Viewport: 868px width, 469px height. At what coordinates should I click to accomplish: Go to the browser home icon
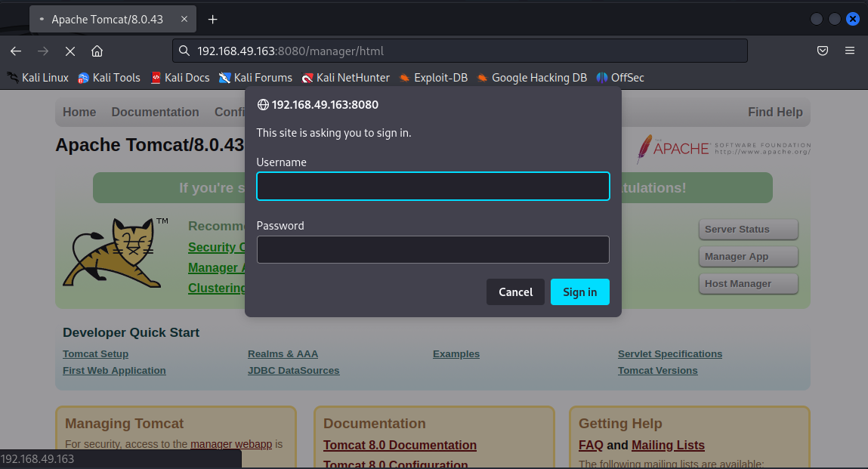pos(97,51)
